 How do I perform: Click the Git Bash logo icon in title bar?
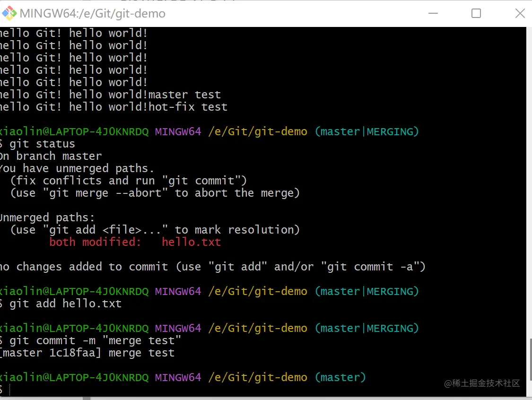[x=9, y=13]
